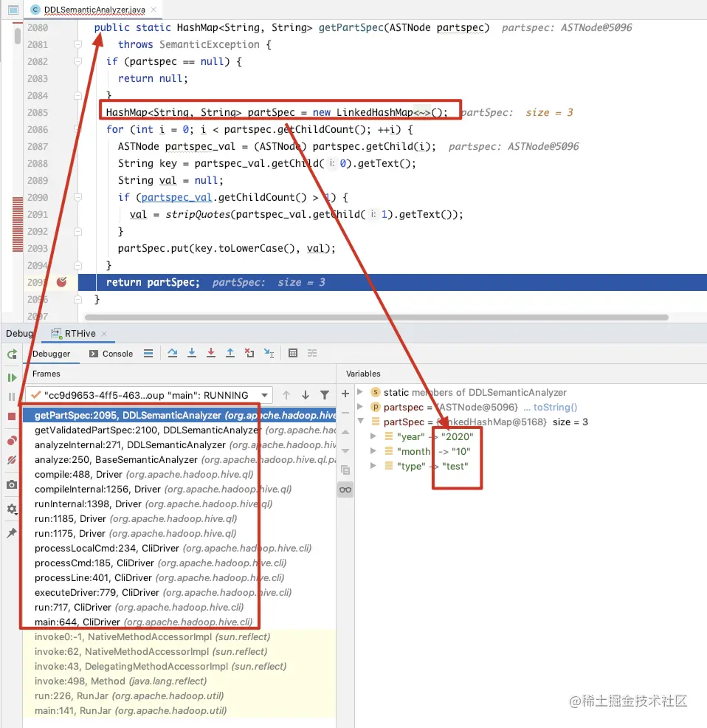Image resolution: width=707 pixels, height=728 pixels.
Task: Switch to the Debugger tab
Action: [51, 354]
